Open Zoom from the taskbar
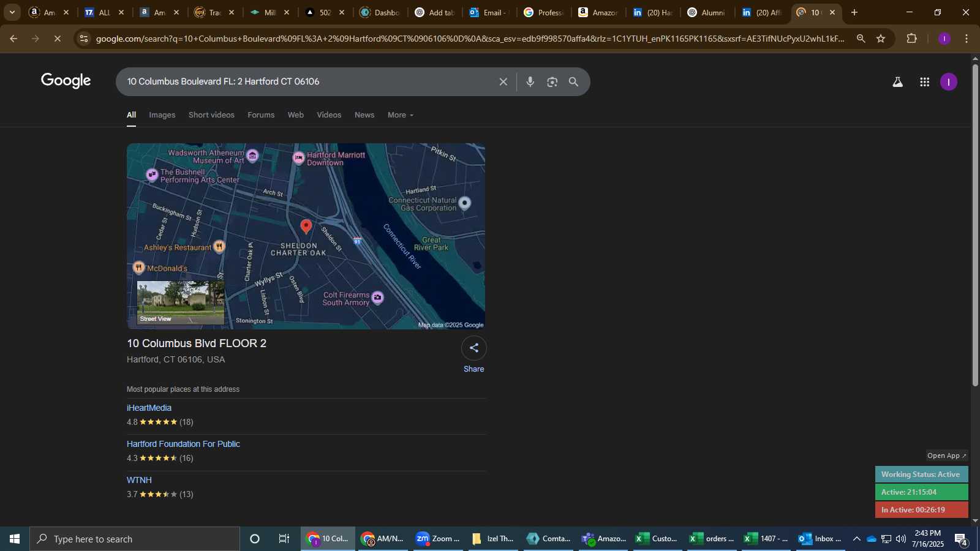The image size is (980, 551). 438,539
